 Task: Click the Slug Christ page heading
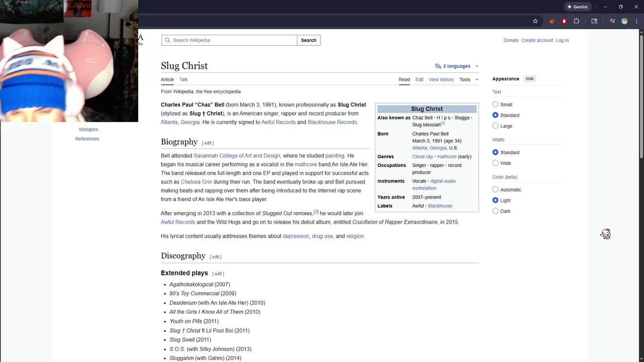point(184,66)
